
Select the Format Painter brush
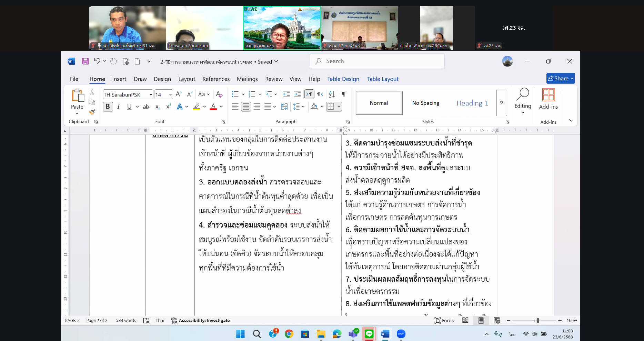(x=92, y=112)
